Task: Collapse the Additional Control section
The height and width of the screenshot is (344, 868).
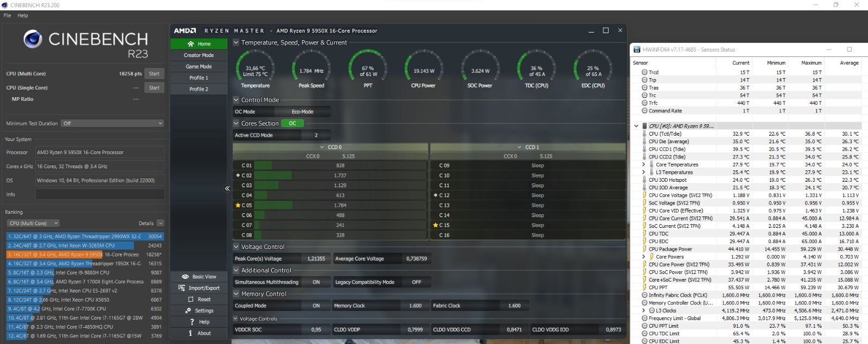Action: (236, 270)
